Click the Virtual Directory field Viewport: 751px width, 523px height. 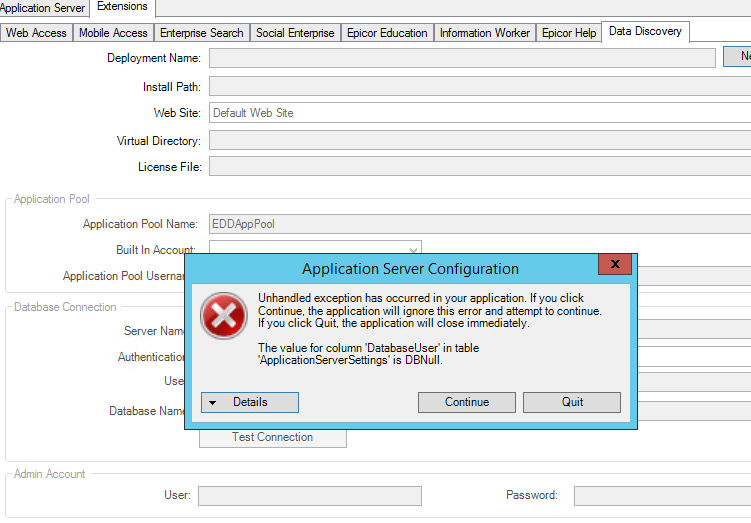[480, 140]
